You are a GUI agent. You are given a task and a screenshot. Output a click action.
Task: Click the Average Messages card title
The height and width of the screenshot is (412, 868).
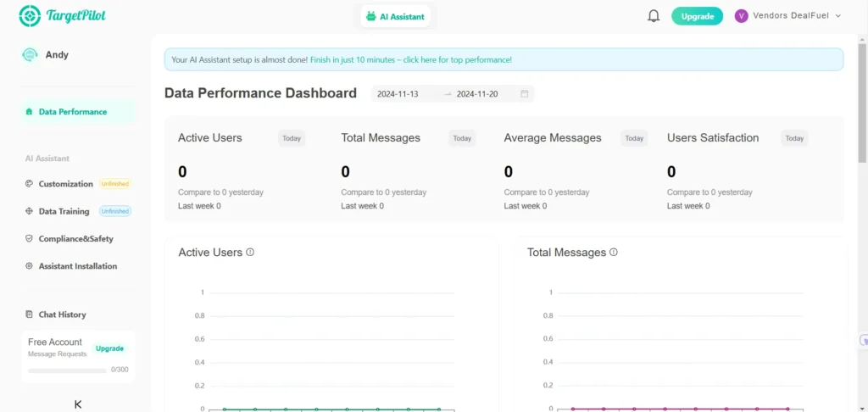click(x=553, y=138)
